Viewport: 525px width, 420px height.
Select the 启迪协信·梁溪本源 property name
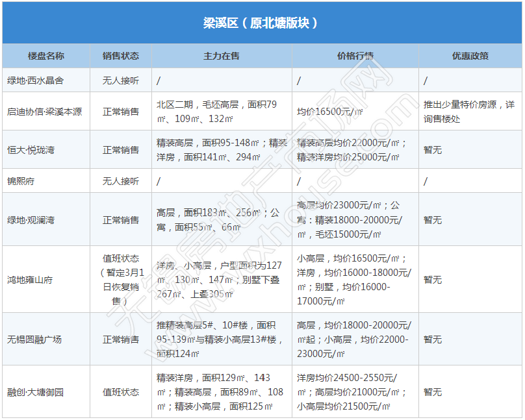pyautogui.click(x=45, y=112)
